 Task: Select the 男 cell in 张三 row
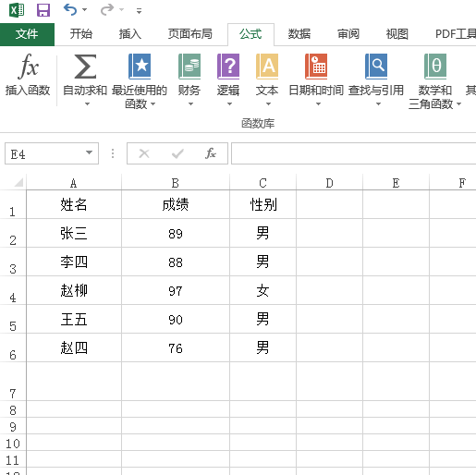point(262,233)
